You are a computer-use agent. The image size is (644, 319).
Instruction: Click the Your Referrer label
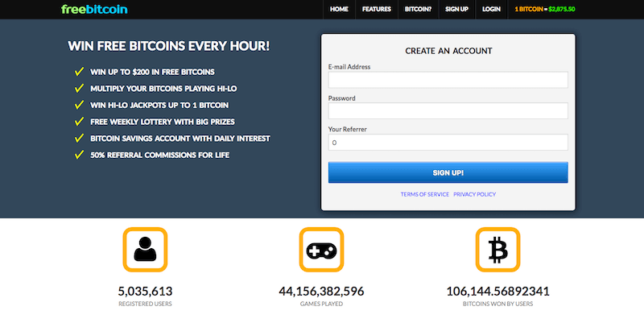tap(348, 129)
